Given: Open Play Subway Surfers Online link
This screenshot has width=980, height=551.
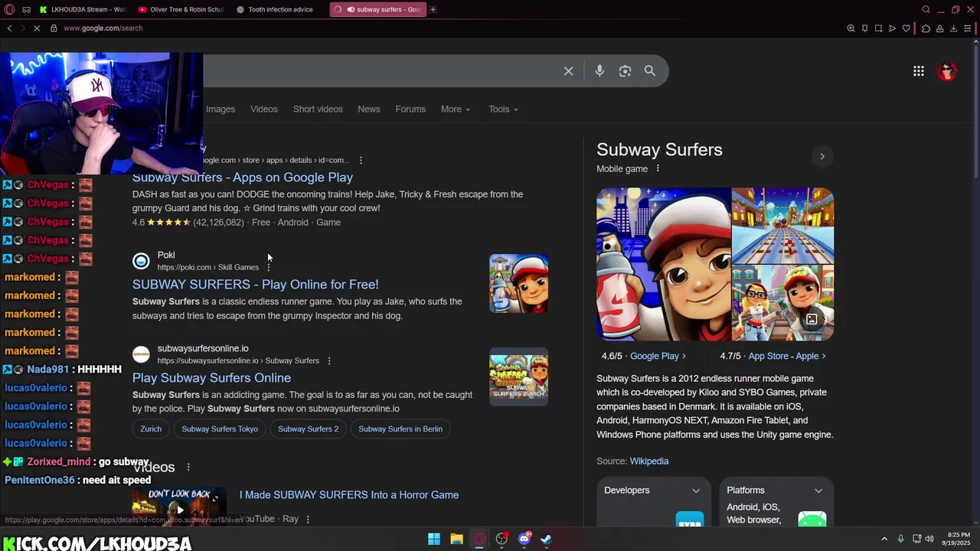Looking at the screenshot, I should click(x=211, y=378).
